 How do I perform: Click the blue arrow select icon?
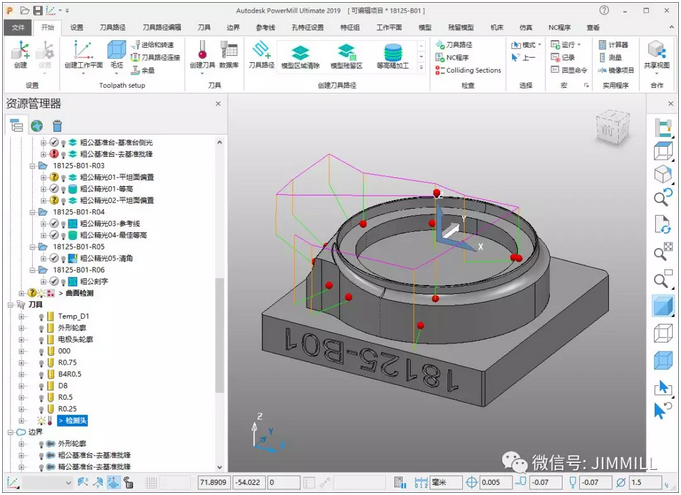[663, 387]
